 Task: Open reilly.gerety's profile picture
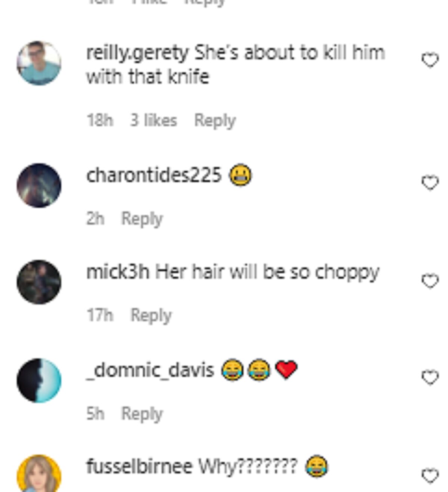tap(39, 63)
